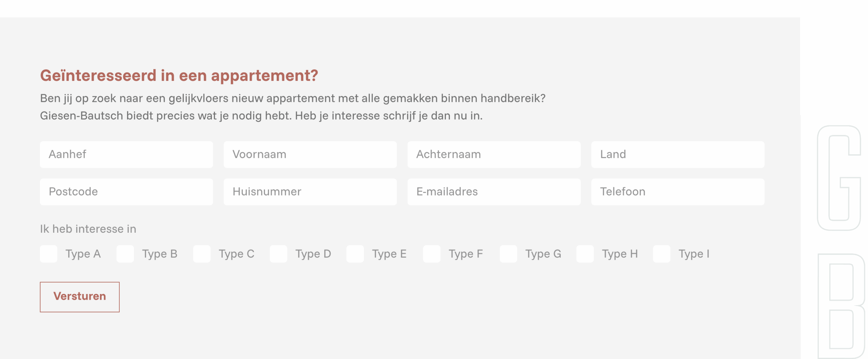868x359 pixels.
Task: Enable the Type D checkbox
Action: pyautogui.click(x=278, y=254)
